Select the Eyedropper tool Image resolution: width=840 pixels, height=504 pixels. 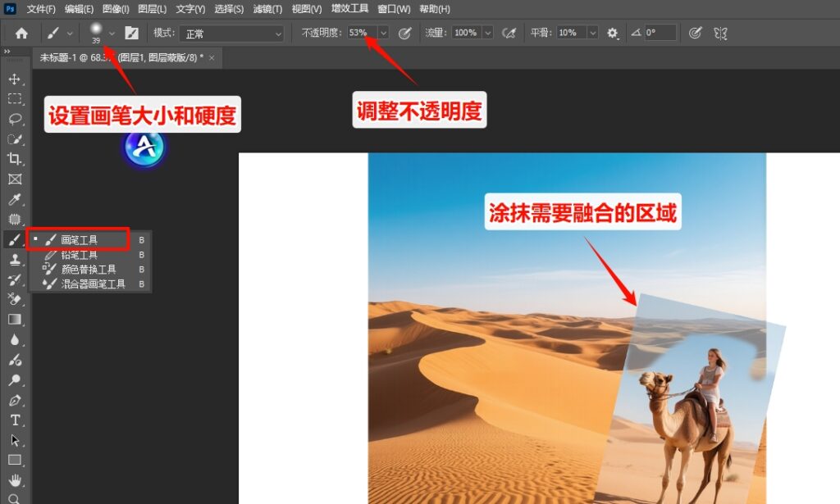14,199
